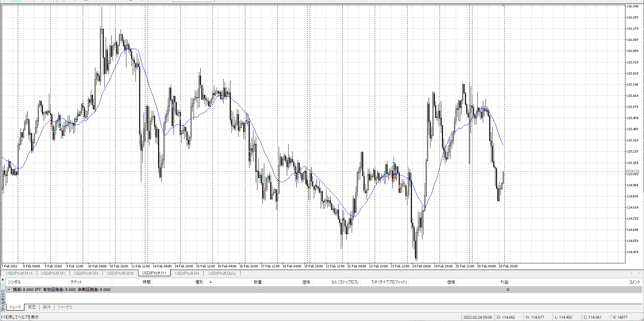The height and width of the screenshot is (321, 644).
Task: Click the T/P (テイクプロフィット) column header
Action: point(389,282)
